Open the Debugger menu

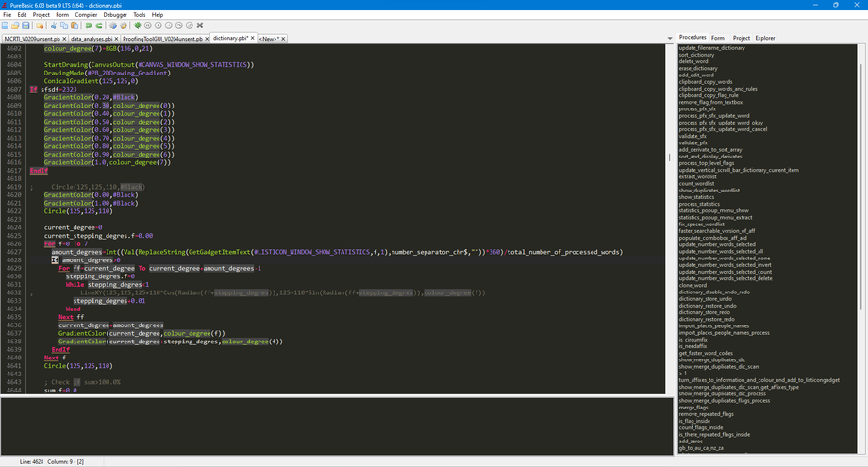pyautogui.click(x=115, y=15)
